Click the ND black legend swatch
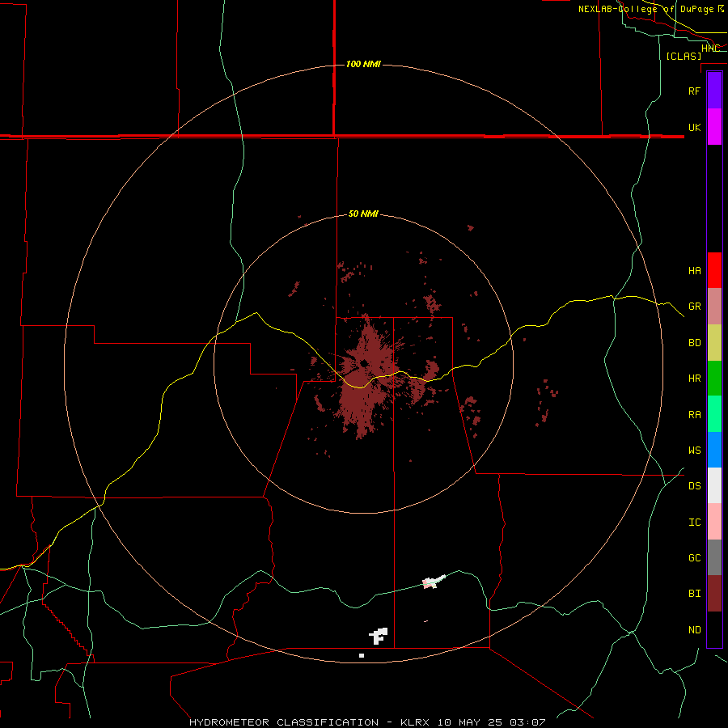The height and width of the screenshot is (728, 728). click(714, 629)
